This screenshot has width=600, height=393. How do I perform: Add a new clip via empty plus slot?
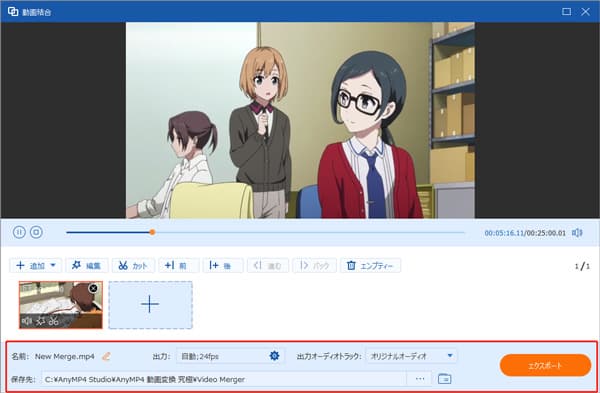(150, 305)
